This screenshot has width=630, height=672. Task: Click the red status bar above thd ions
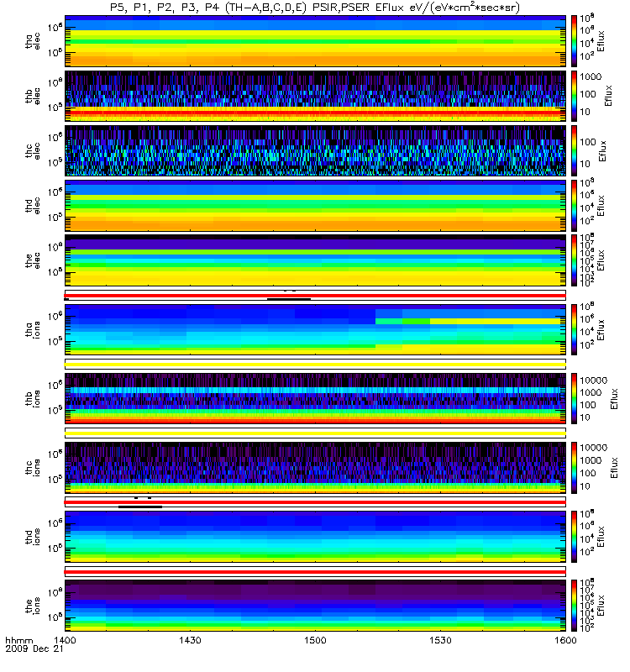click(x=315, y=502)
